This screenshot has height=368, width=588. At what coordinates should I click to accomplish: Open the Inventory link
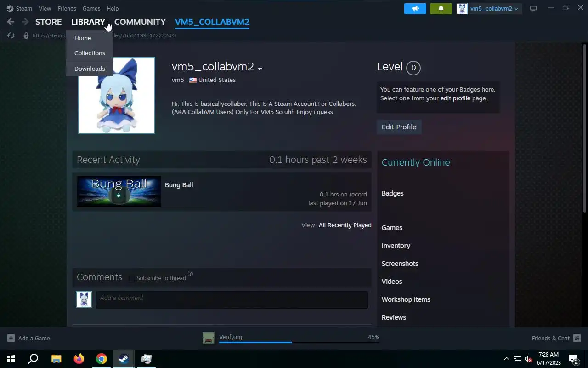[x=396, y=246]
